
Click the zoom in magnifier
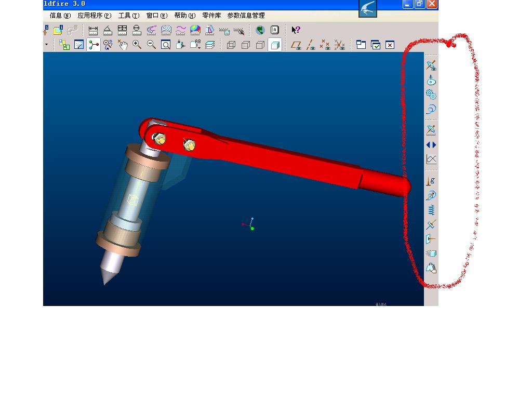click(137, 45)
